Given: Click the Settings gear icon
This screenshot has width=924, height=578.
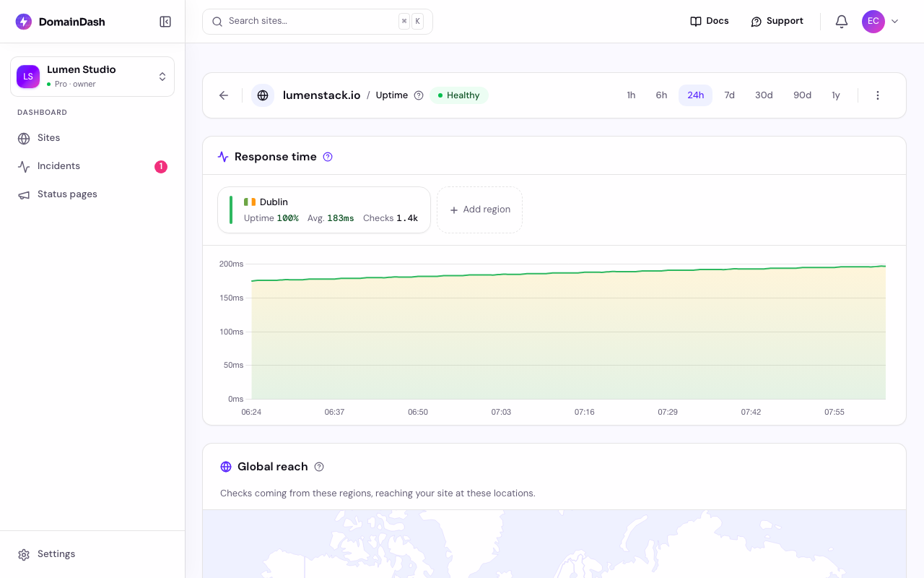Looking at the screenshot, I should click(24, 554).
